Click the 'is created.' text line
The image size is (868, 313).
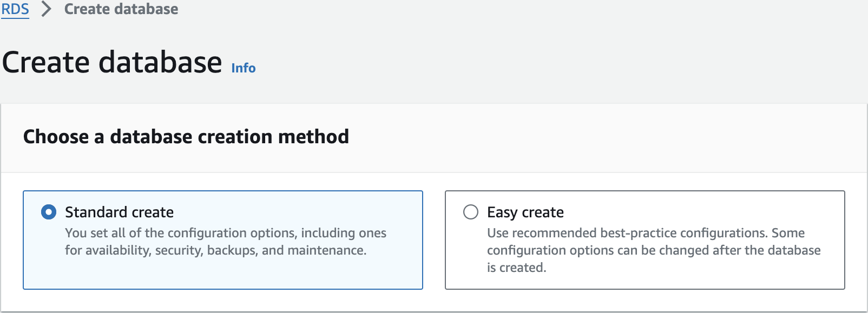pos(516,268)
